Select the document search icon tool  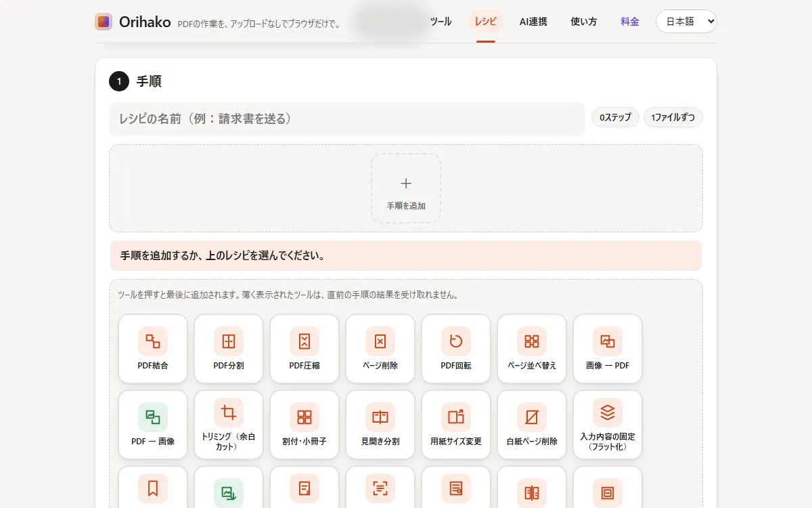tap(456, 488)
